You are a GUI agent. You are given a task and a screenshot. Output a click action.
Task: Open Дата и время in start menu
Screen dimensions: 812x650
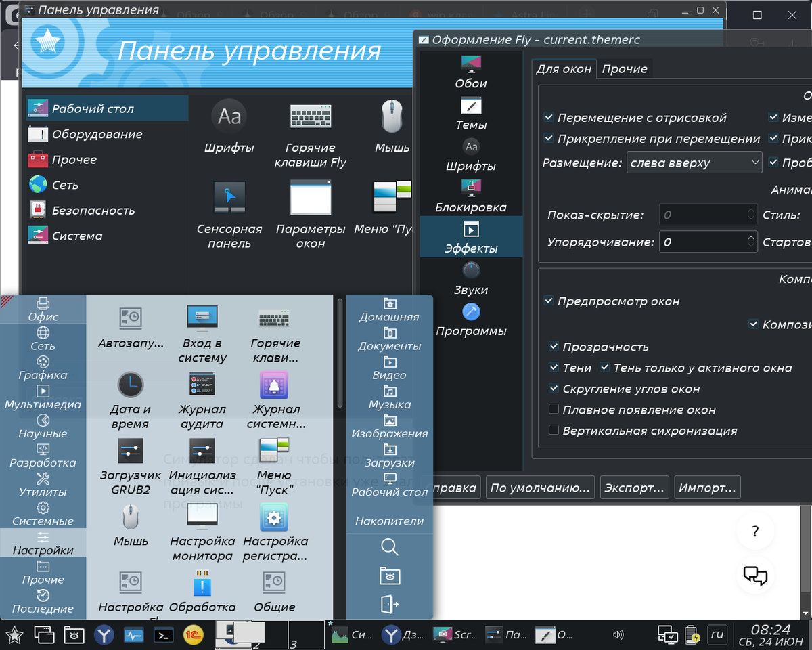130,401
